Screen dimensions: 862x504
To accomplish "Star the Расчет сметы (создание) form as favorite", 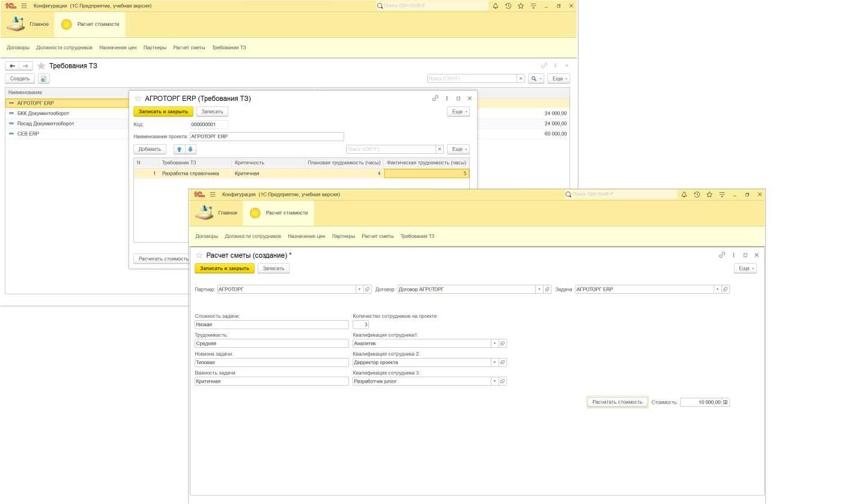I will (x=199, y=255).
